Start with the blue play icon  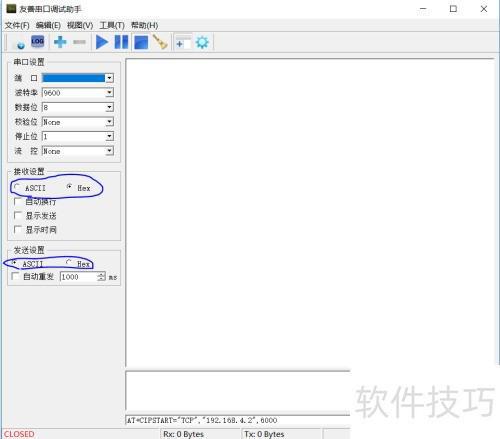tap(102, 42)
